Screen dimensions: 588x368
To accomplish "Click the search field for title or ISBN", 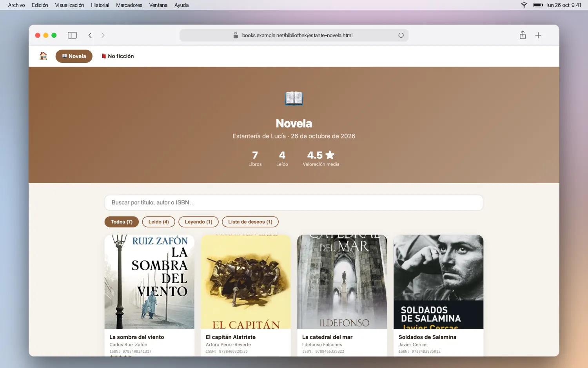I will [294, 202].
